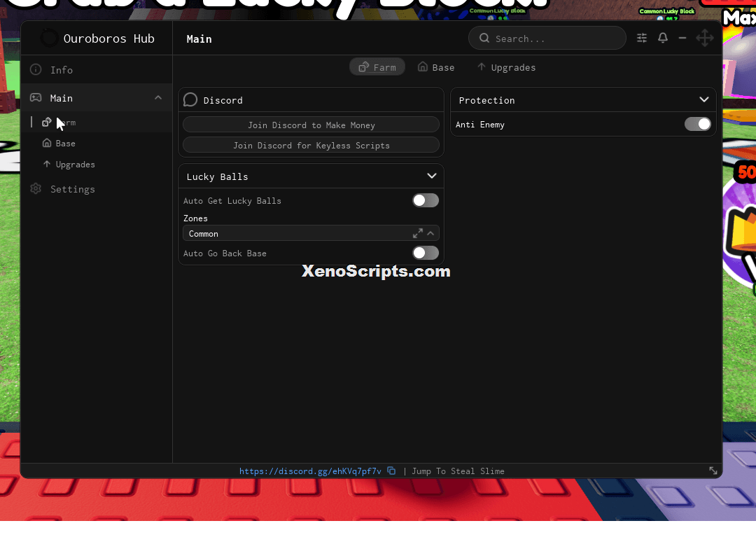This screenshot has height=542, width=756.
Task: Copy the Discord link with copy icon
Action: pyautogui.click(x=391, y=471)
